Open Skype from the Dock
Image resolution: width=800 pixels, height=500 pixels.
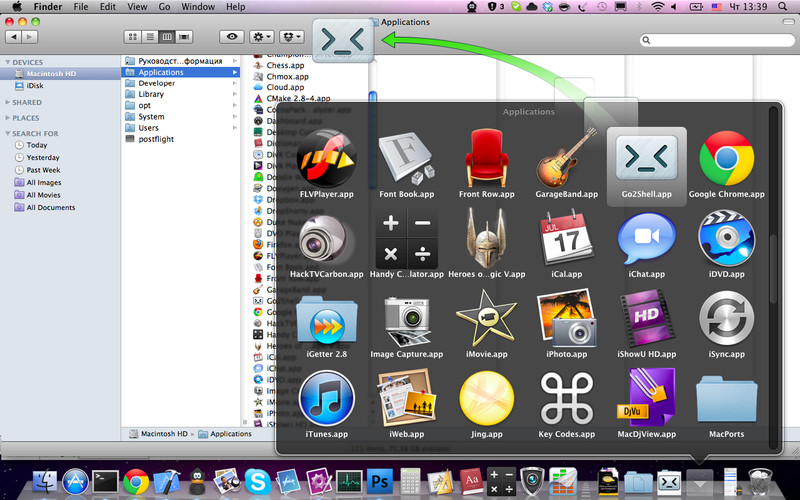coord(257,482)
